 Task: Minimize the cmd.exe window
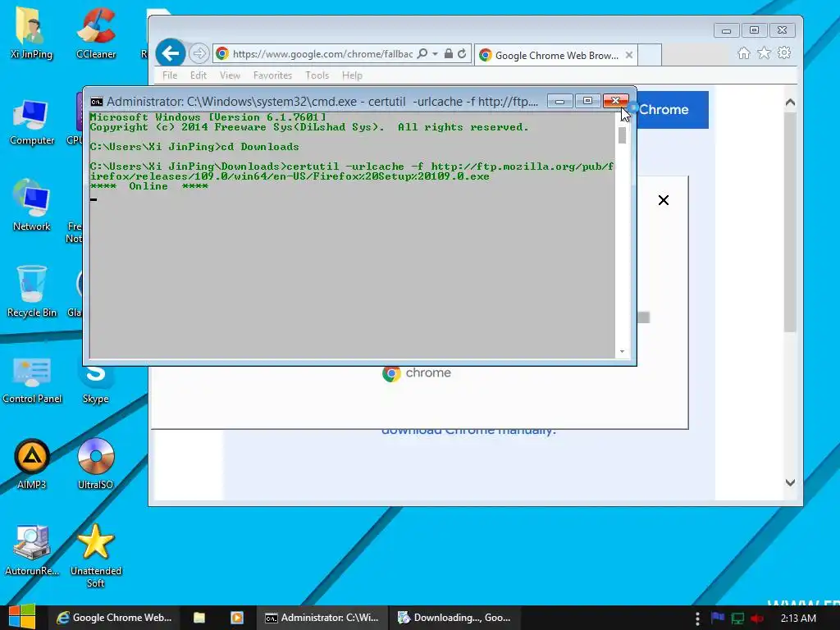click(x=559, y=101)
